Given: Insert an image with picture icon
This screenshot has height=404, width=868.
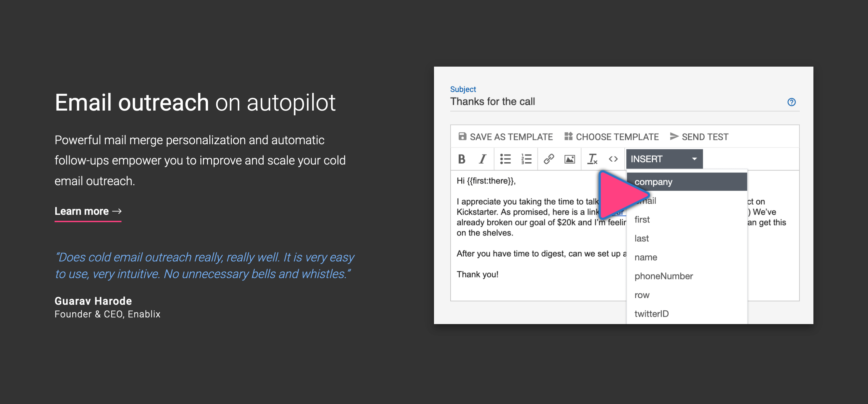Looking at the screenshot, I should [x=569, y=159].
